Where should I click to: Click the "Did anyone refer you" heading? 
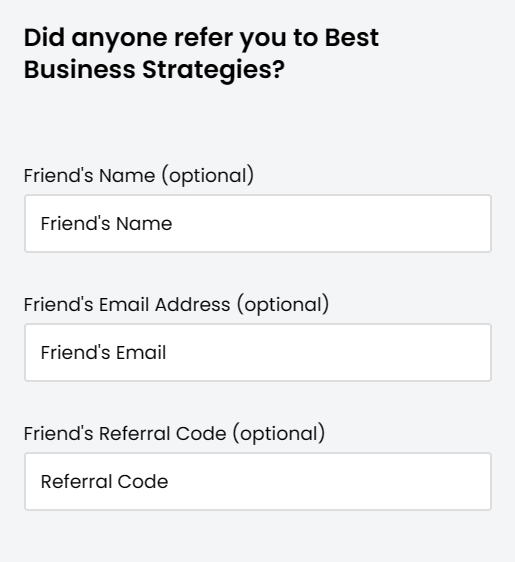201,53
